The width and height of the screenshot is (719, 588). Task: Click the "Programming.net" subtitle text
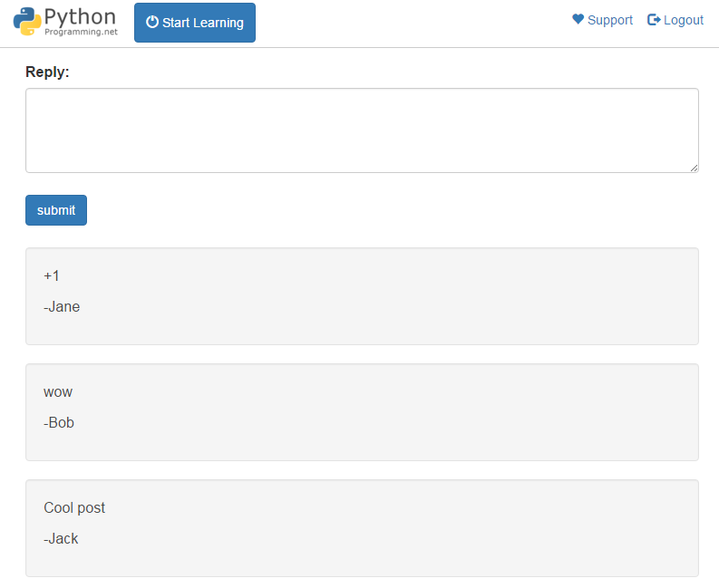(81, 32)
